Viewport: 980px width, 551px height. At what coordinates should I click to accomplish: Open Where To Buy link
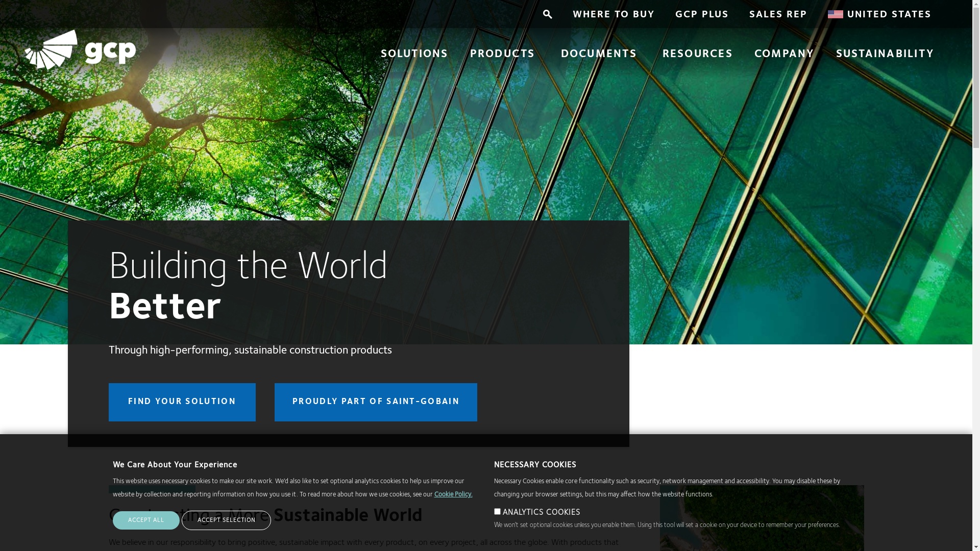click(614, 14)
